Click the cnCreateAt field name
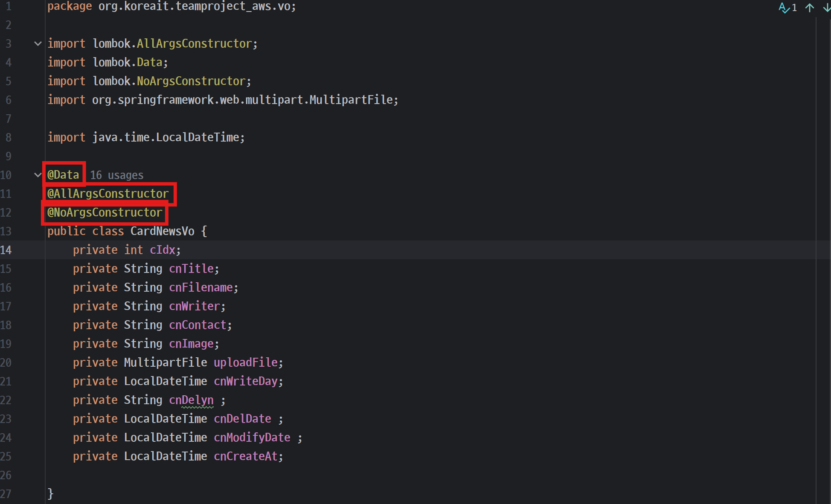Viewport: 831px width, 504px height. click(245, 456)
